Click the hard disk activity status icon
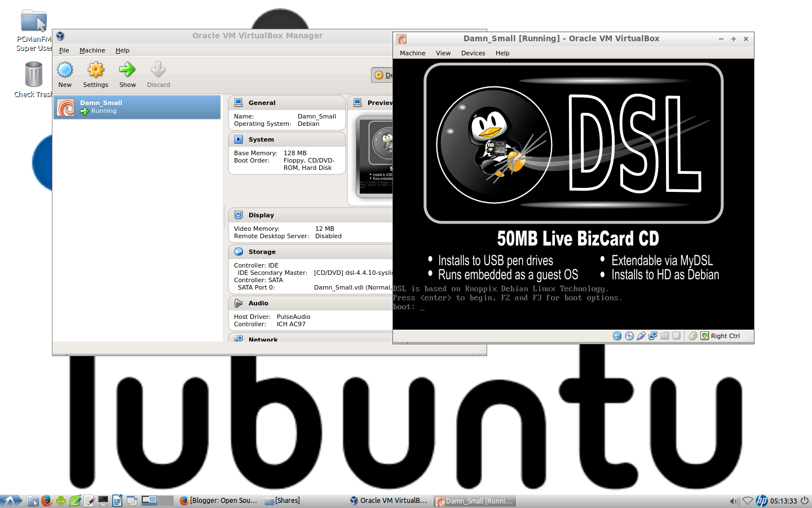The image size is (812, 508). click(x=617, y=336)
